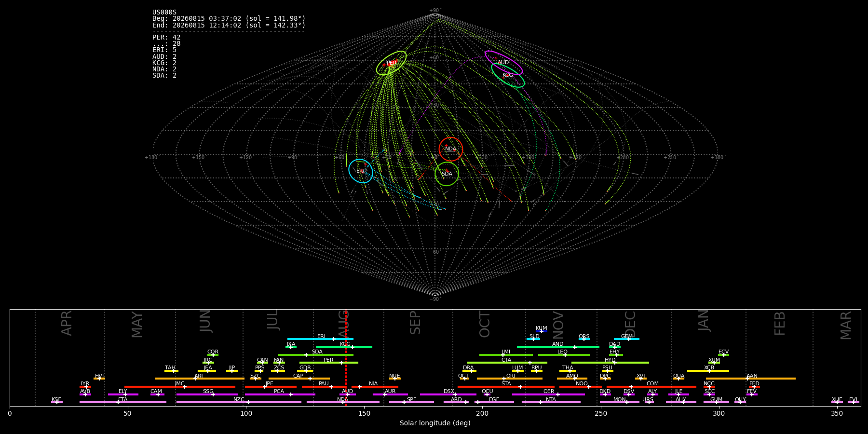Select the green SDA radiant circle

point(447,174)
